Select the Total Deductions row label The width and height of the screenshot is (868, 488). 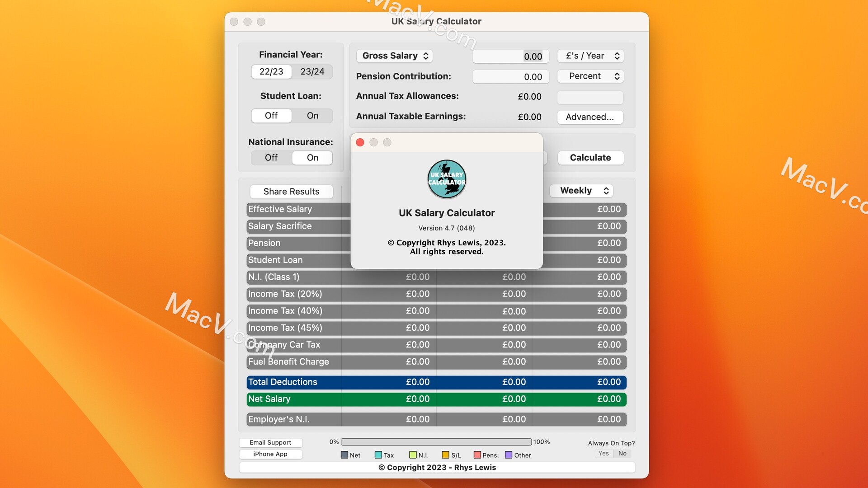click(283, 382)
